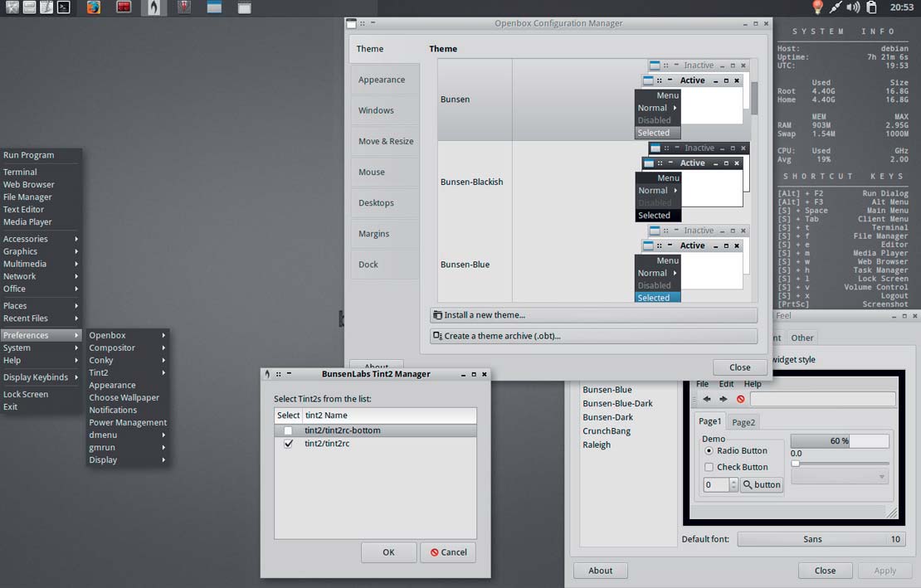The image size is (921, 588).
Task: Click the last grey window taskbar icon
Action: pos(244,7)
